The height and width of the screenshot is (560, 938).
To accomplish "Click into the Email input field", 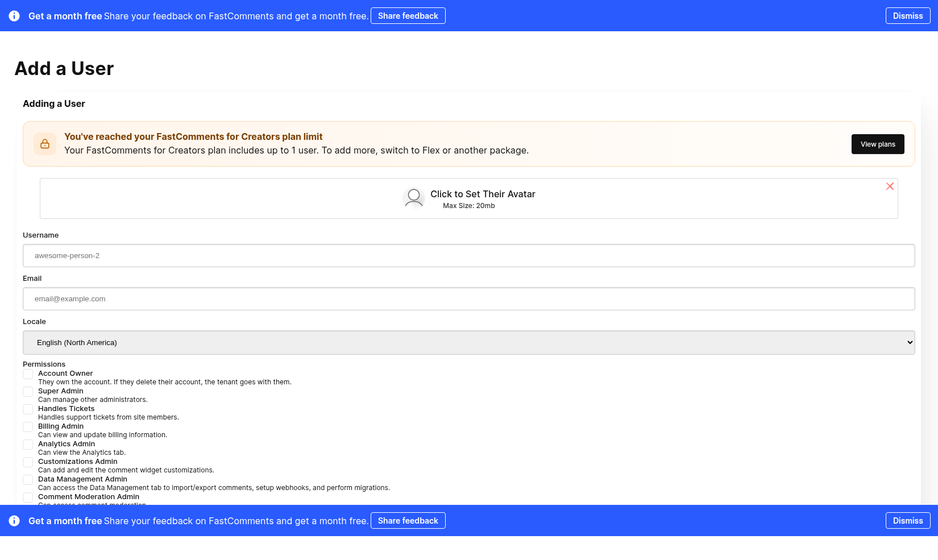I will 469,299.
